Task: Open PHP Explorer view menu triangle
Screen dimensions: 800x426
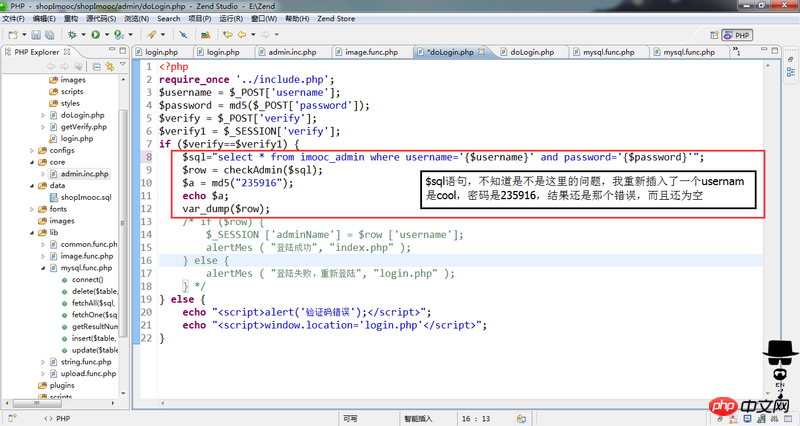Action: (x=122, y=65)
